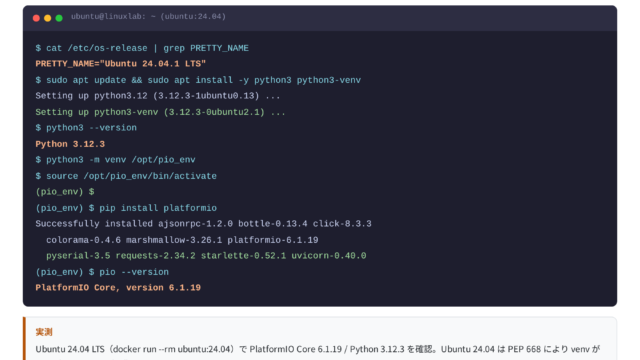Click the cat /etc/os-release command line

tap(142, 48)
